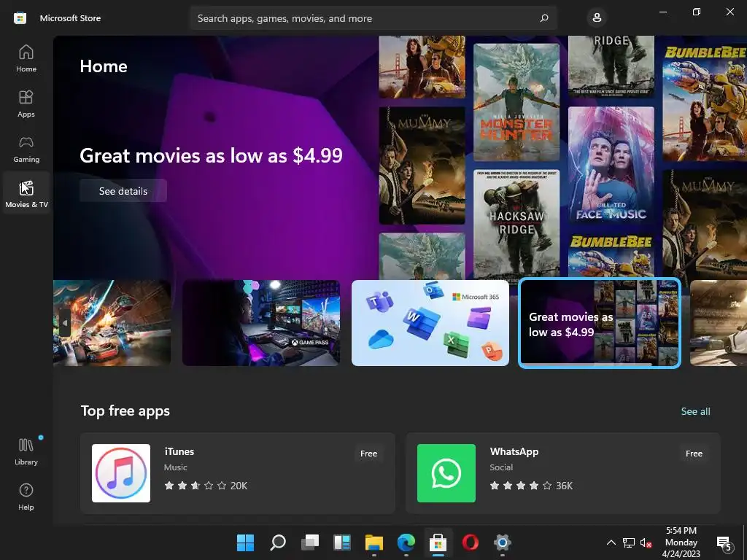
Task: Click Microsoft Store taskbar icon
Action: [x=438, y=542]
